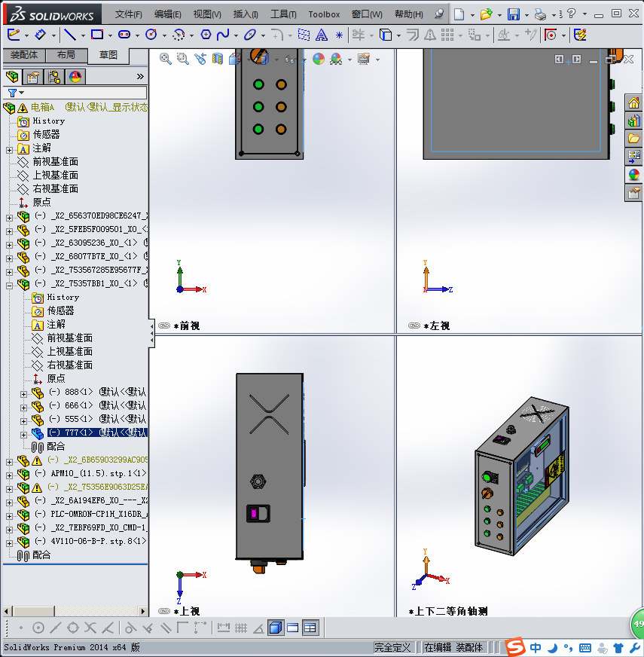Expand the 888<1> part node
Screen dimensions: 644x657
23,394
